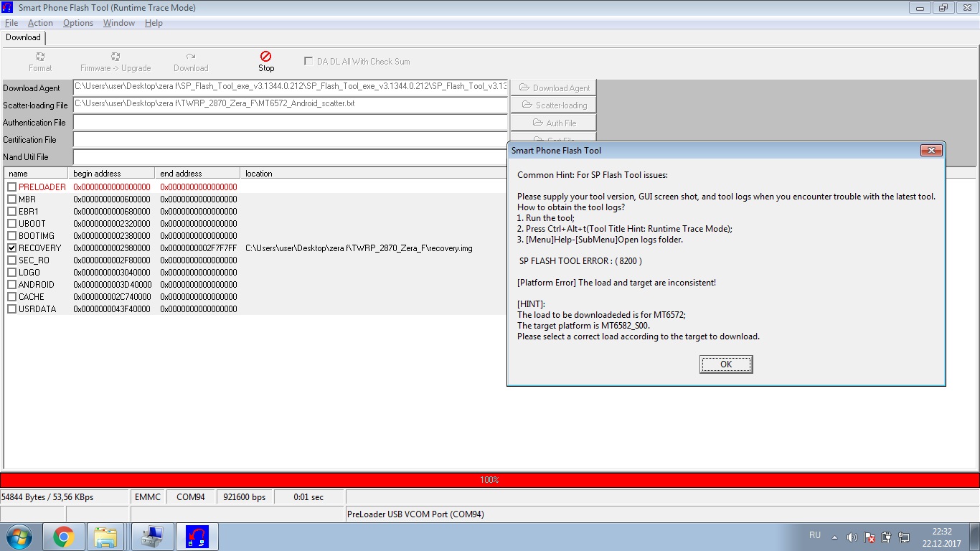Open Google Chrome from the taskbar

click(x=63, y=537)
